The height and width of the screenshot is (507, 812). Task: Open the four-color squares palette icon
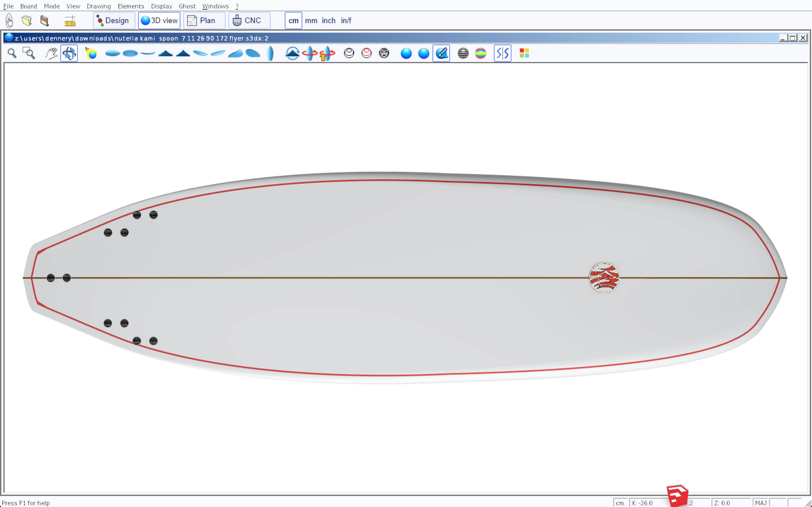pos(524,53)
